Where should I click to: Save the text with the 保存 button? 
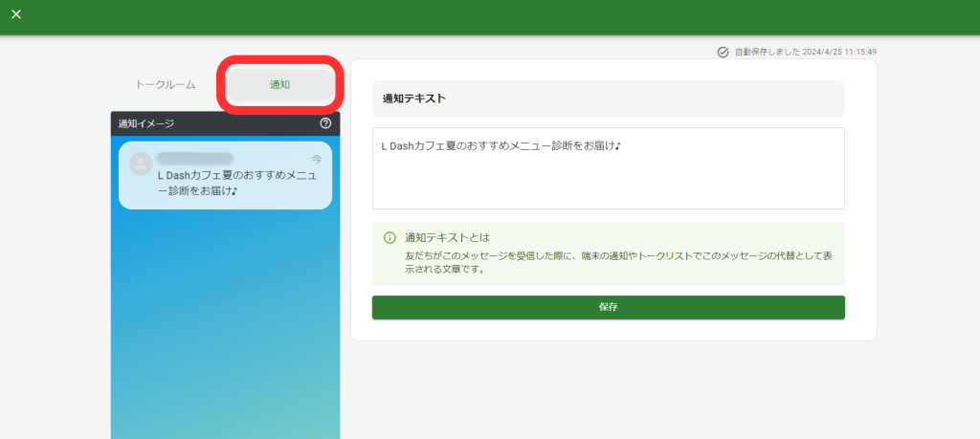(x=608, y=307)
